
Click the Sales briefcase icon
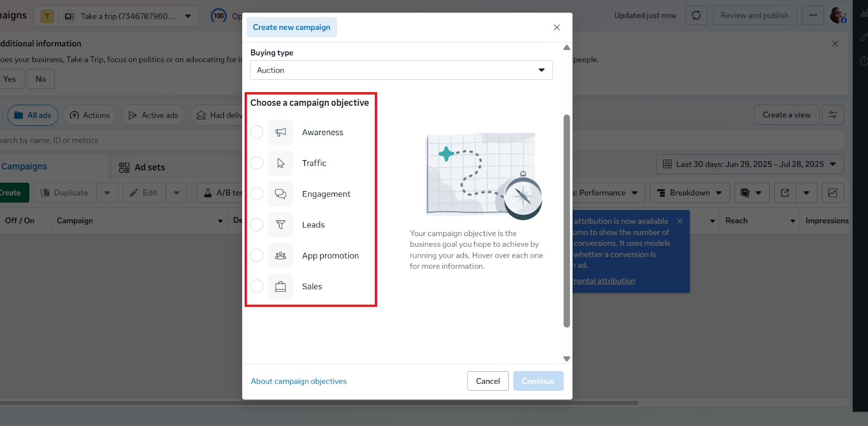[280, 287]
